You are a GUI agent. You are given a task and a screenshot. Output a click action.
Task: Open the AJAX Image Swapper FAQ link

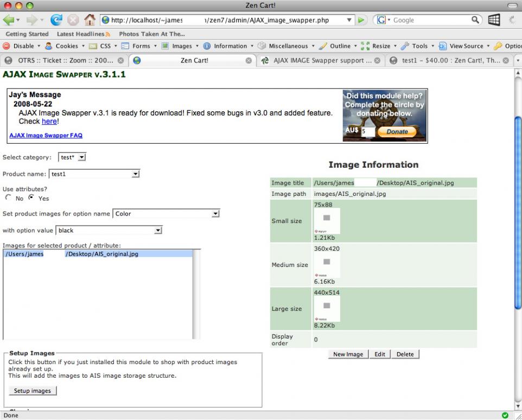(46, 136)
